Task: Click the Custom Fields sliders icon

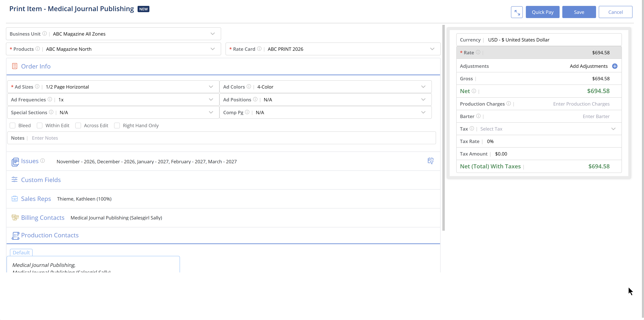Action: (15, 180)
